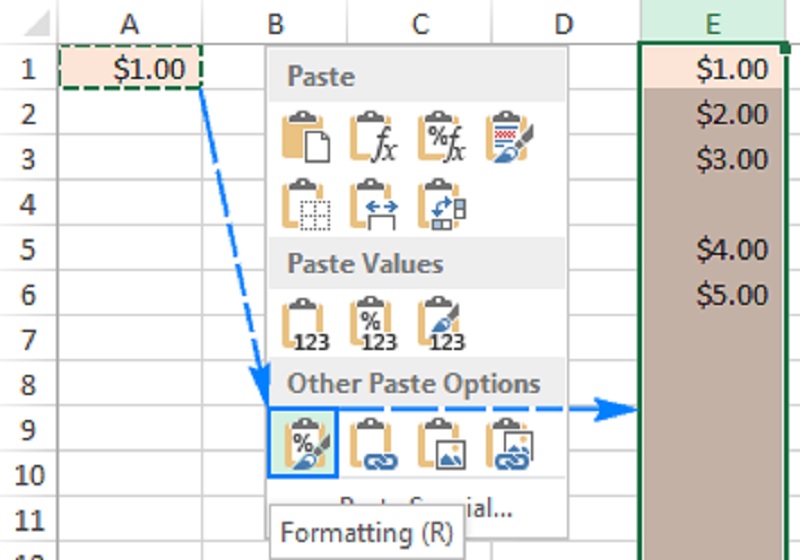Paste Values only (123) icon

pos(305,324)
